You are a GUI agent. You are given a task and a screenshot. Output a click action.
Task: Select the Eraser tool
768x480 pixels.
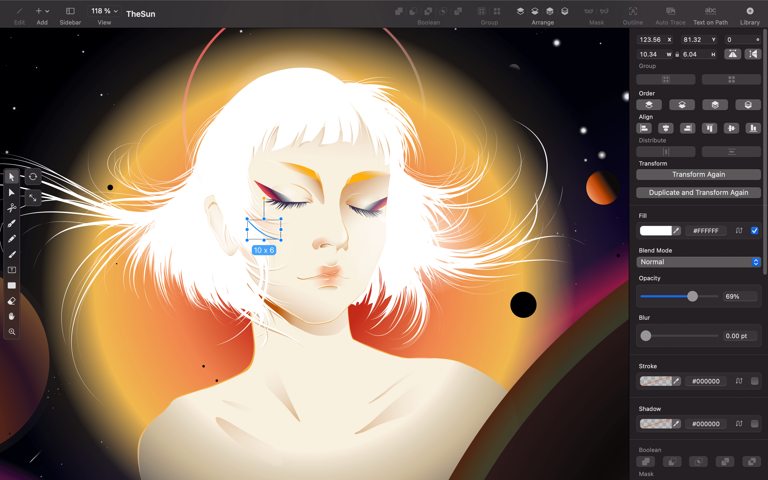pos(12,301)
